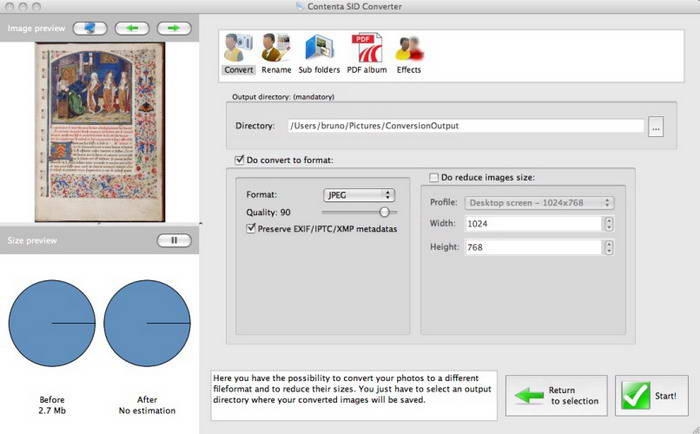Enable Do reduce images size
Image resolution: width=700 pixels, height=434 pixels.
click(433, 178)
